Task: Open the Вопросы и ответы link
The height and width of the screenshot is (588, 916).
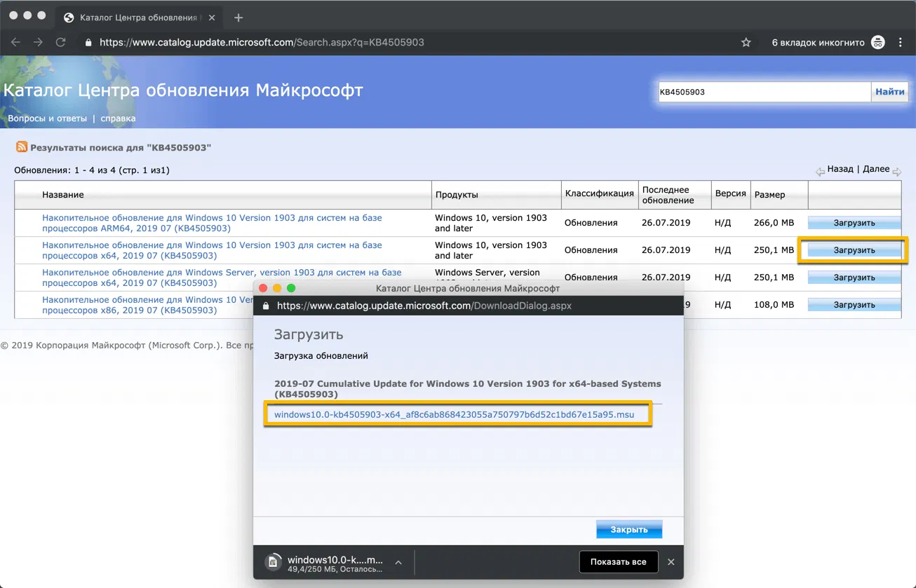Action: click(48, 118)
